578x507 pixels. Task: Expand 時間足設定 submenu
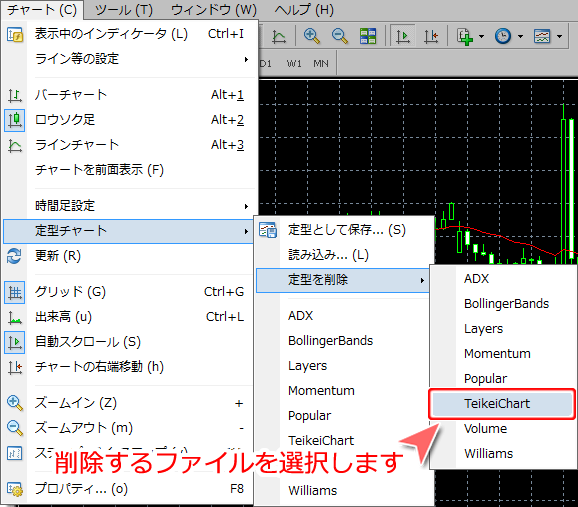click(128, 206)
